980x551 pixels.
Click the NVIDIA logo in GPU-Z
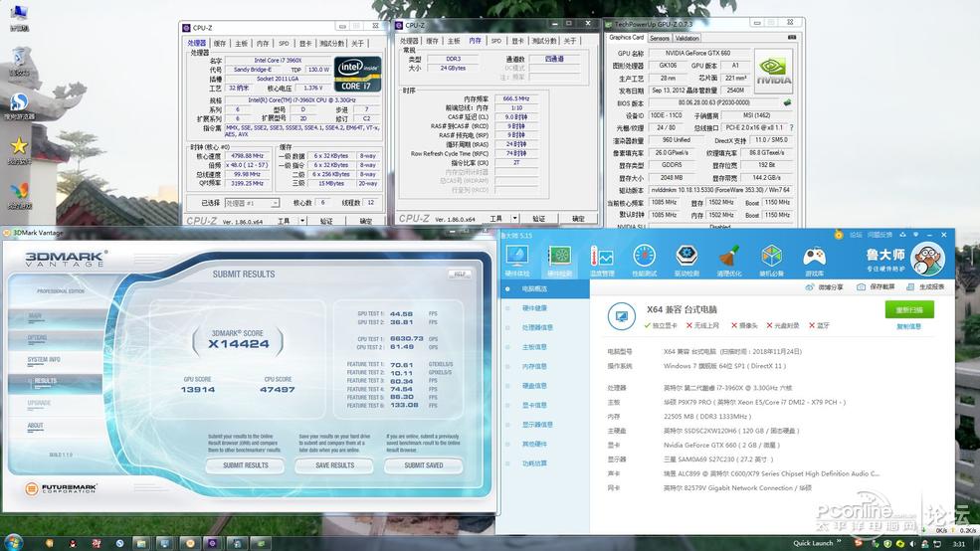[x=774, y=71]
